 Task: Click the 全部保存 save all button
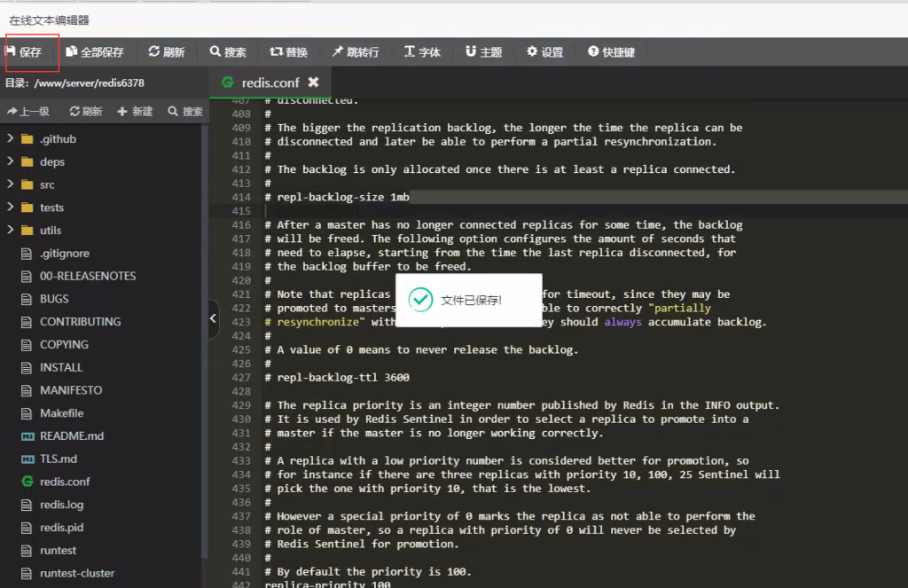94,52
